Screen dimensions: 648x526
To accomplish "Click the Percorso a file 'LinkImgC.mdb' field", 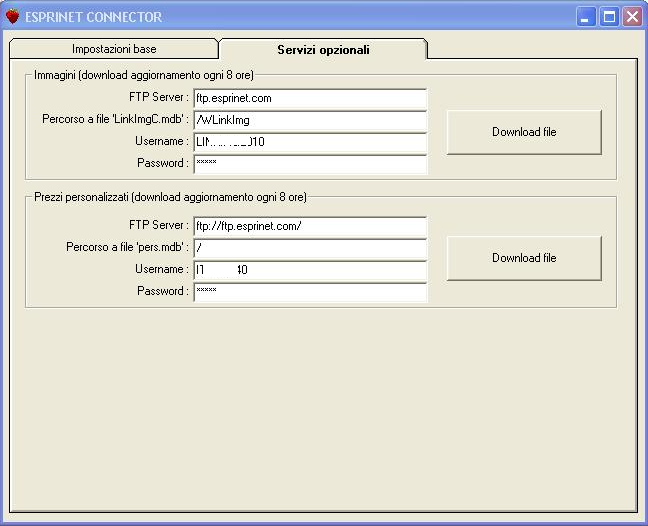I will pos(310,120).
